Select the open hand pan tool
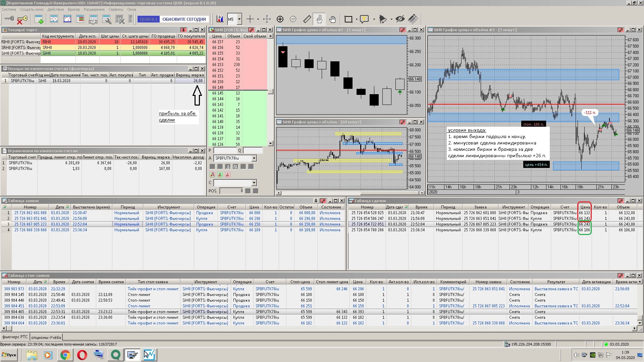 [x=332, y=19]
